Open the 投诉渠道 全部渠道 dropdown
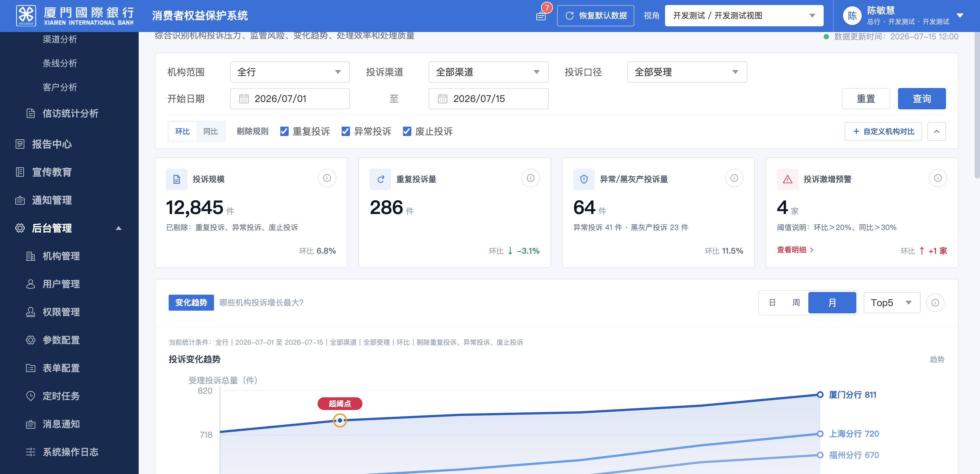Viewport: 980px width, 474px height. (x=488, y=72)
